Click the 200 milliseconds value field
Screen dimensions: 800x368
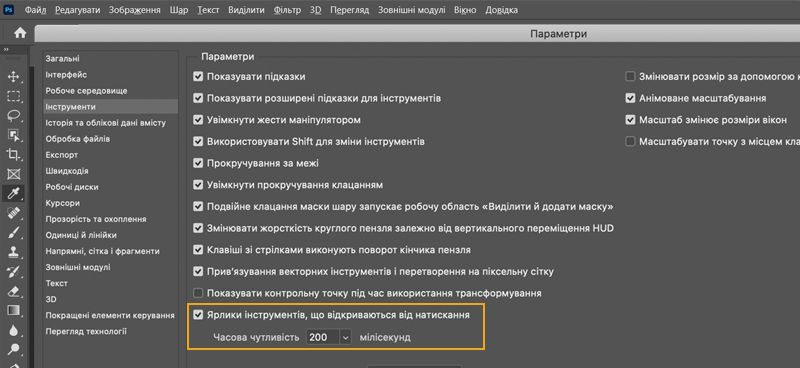[x=323, y=337]
